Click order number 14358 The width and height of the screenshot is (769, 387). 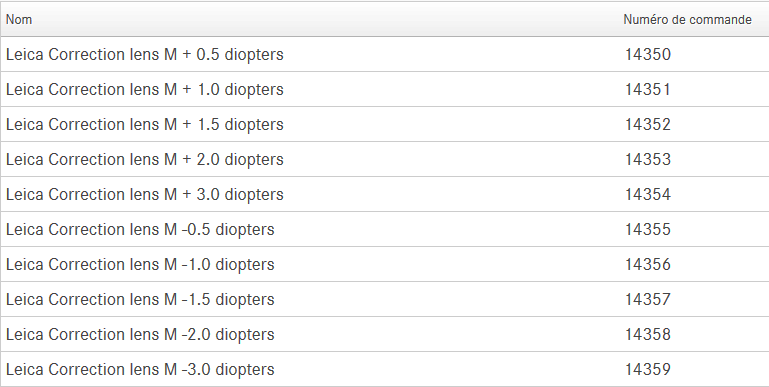coord(648,335)
